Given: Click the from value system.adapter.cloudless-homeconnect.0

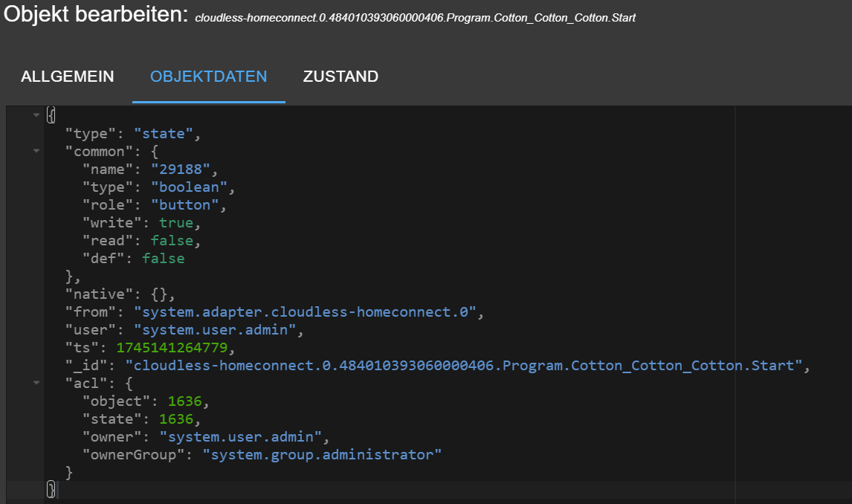Looking at the screenshot, I should 305,312.
